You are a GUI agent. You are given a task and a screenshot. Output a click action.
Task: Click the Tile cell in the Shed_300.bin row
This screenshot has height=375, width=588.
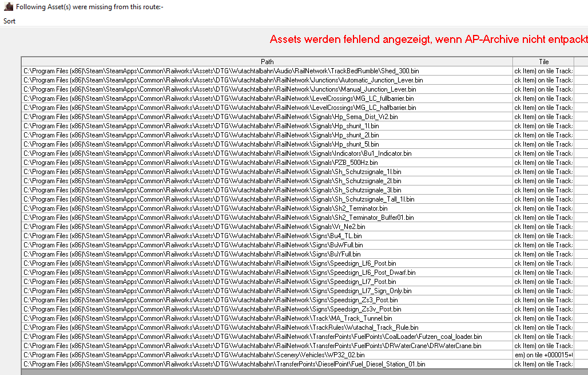click(x=543, y=71)
